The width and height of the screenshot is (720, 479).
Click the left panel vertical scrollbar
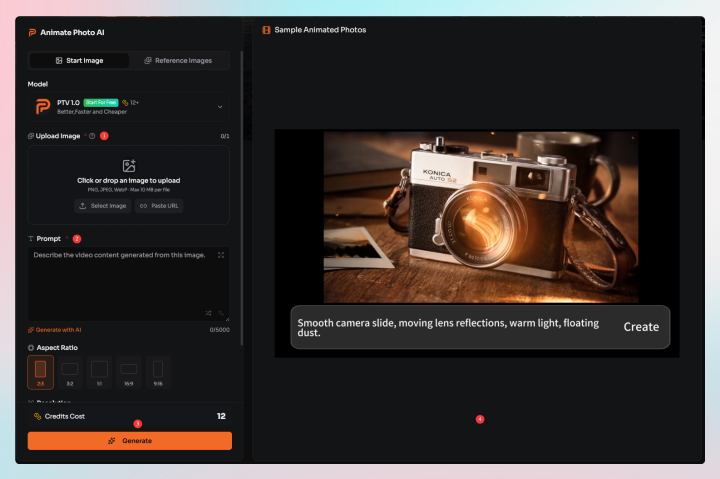tap(242, 197)
